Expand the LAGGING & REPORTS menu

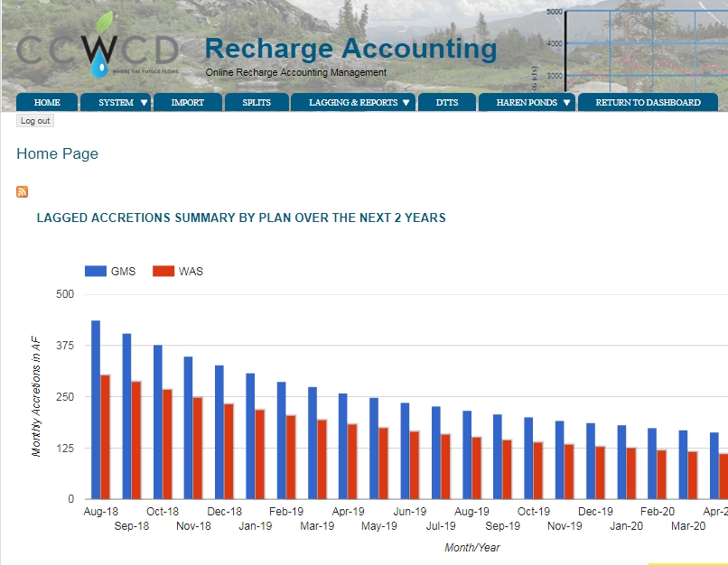pos(357,102)
